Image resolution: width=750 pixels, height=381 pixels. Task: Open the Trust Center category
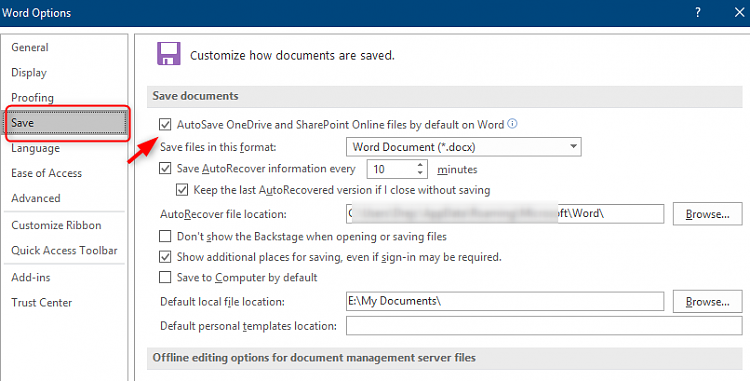[x=42, y=303]
